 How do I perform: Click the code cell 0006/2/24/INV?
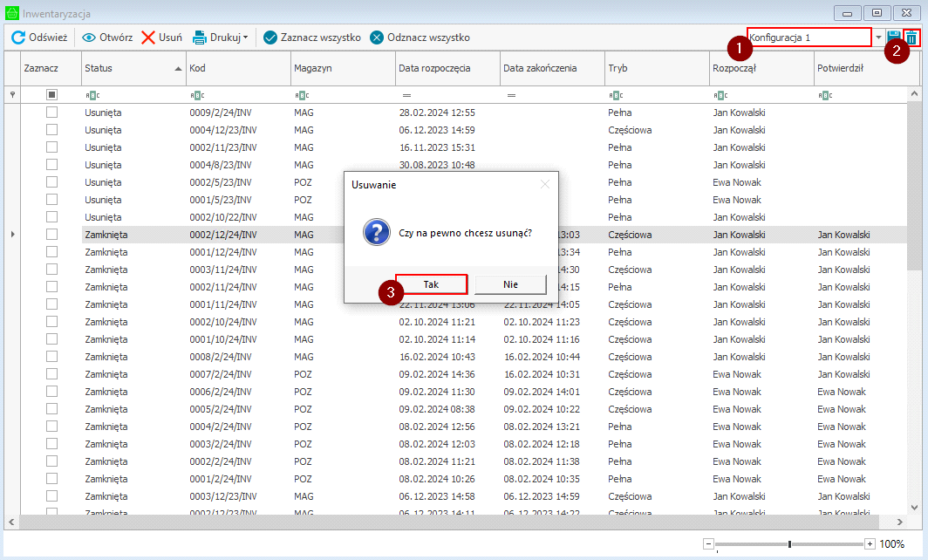click(x=220, y=392)
